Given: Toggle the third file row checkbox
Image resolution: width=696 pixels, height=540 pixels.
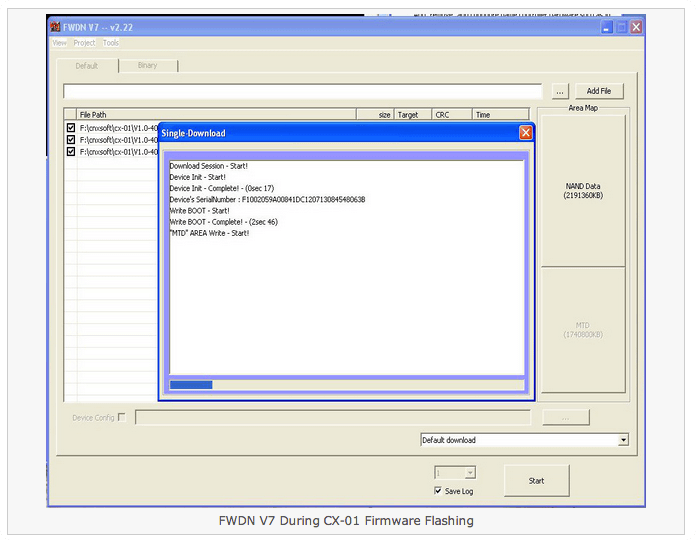Looking at the screenshot, I should coord(71,152).
